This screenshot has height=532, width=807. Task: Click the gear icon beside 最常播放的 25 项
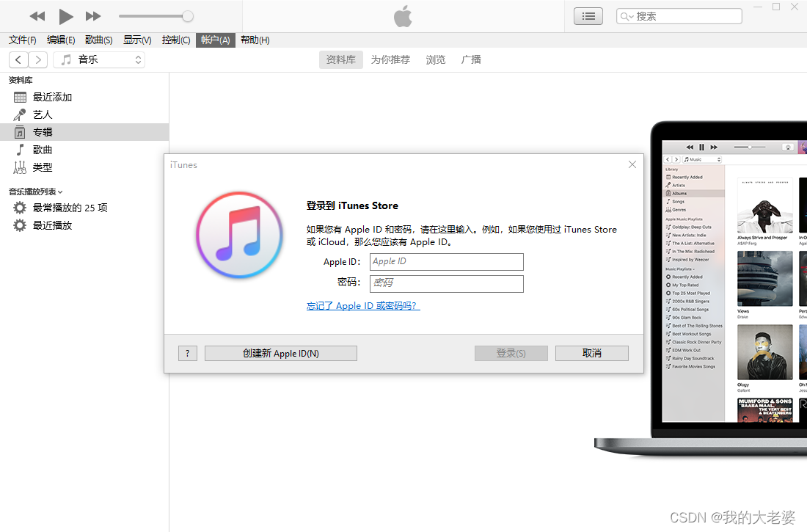(x=20, y=208)
